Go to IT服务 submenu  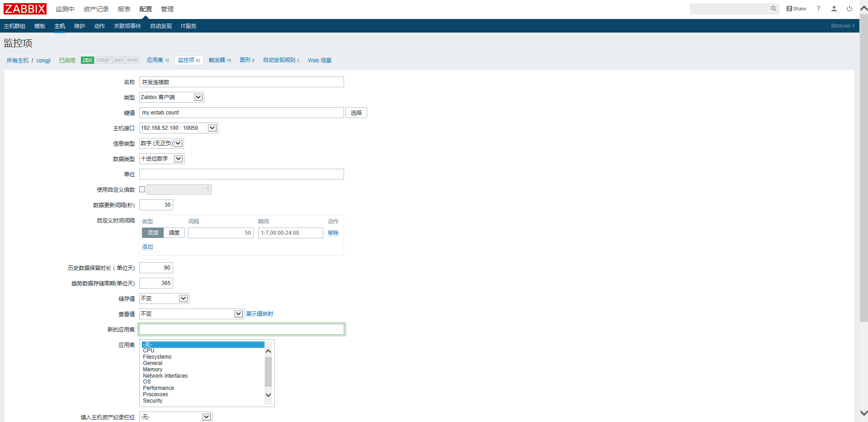189,26
